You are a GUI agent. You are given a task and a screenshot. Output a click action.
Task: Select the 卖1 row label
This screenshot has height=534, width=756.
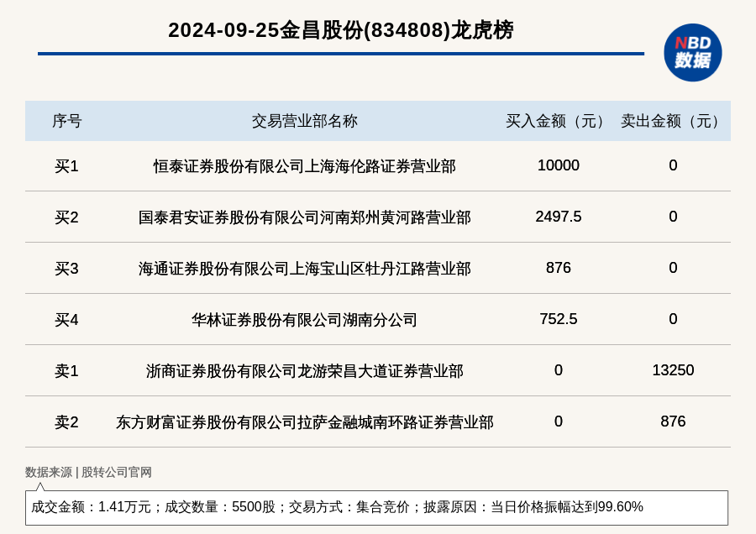[66, 371]
